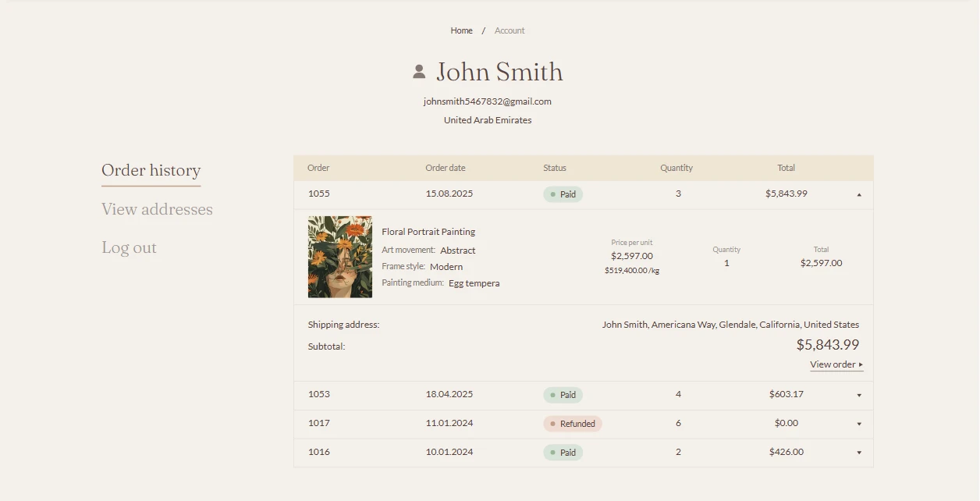Click the $603.17 total

click(786, 394)
